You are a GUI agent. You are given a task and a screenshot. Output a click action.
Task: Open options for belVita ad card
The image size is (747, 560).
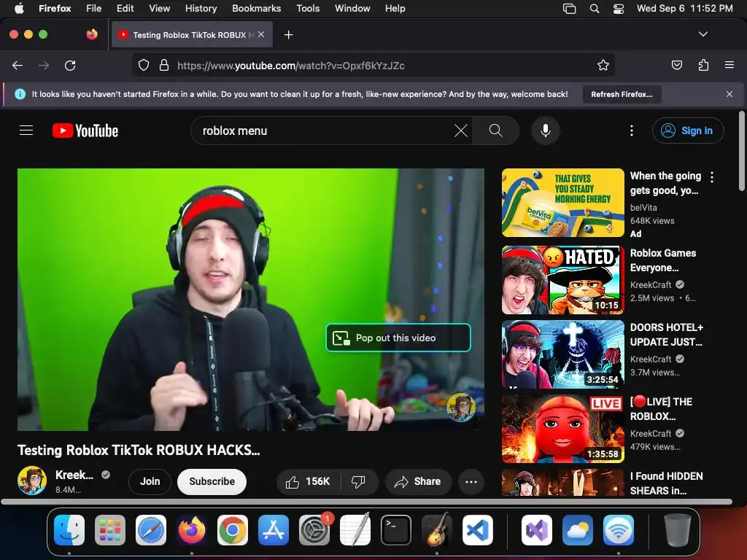[712, 177]
